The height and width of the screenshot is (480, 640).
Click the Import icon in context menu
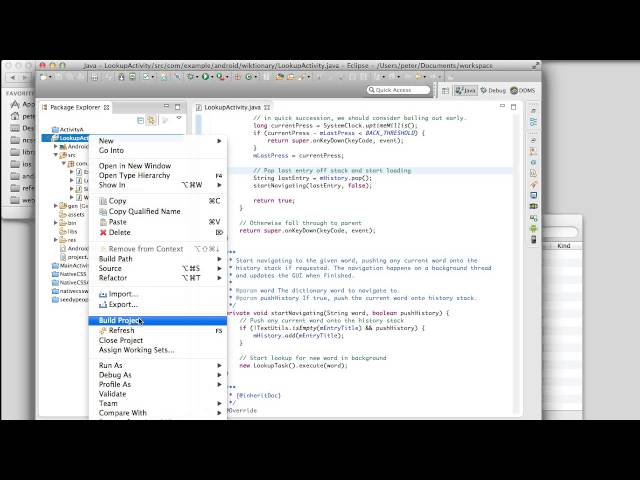[103, 294]
